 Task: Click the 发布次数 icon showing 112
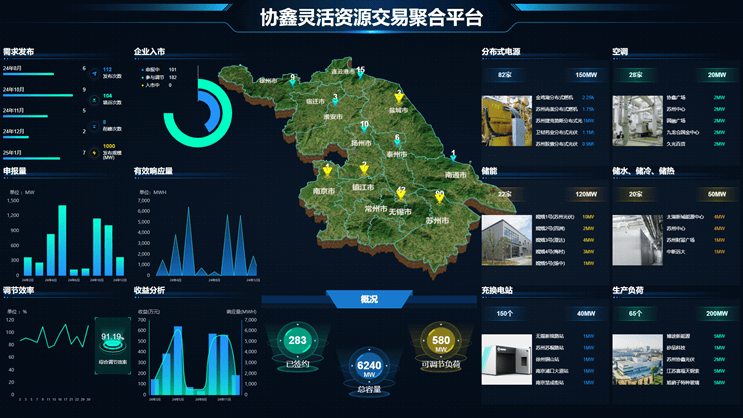pos(93,72)
